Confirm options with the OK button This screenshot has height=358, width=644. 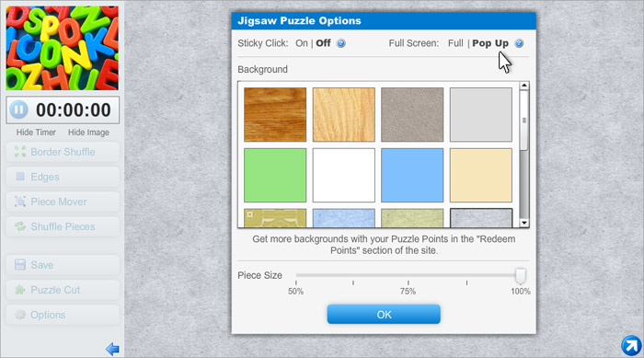384,315
